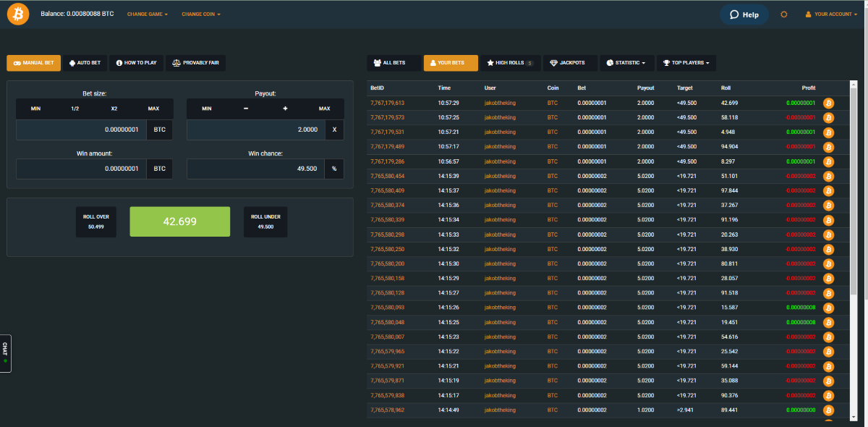Open bet ID 7,765,578,962 link

(x=387, y=410)
